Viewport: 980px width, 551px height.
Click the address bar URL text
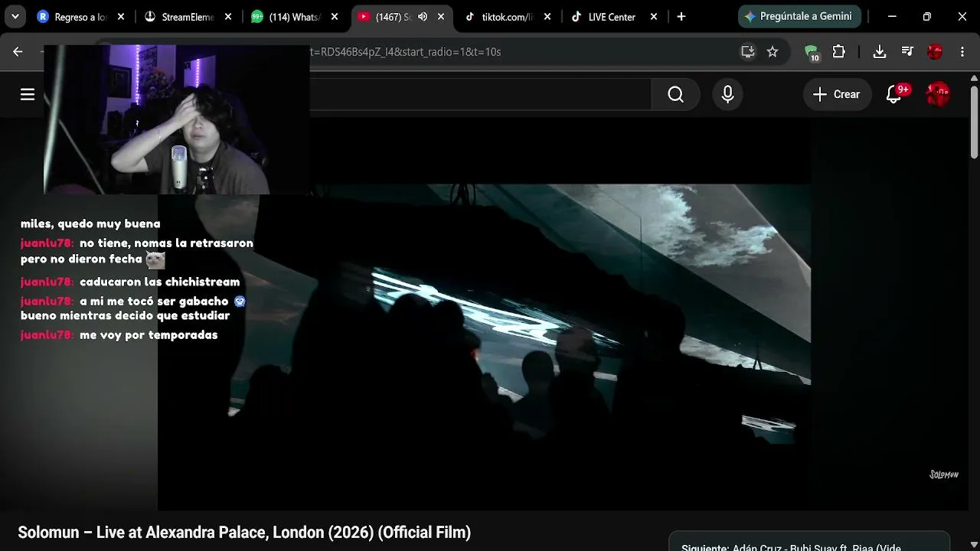406,52
